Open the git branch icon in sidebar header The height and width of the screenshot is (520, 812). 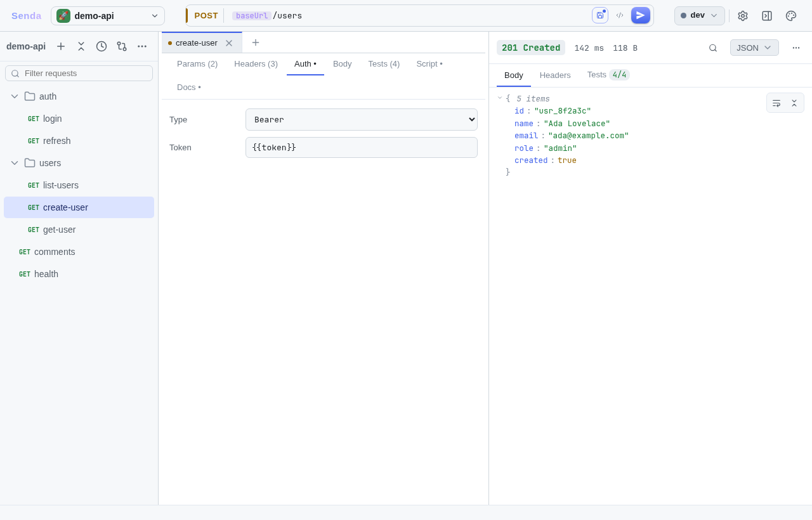(122, 46)
